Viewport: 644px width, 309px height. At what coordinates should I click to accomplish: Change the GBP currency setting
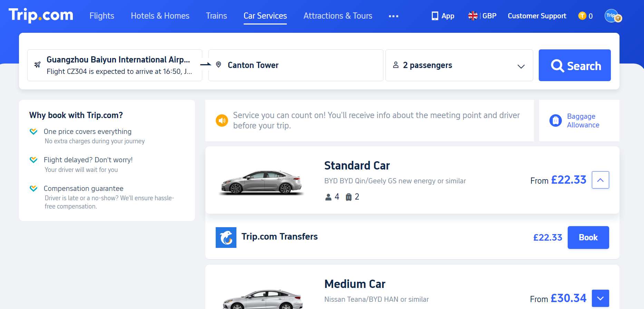click(489, 16)
